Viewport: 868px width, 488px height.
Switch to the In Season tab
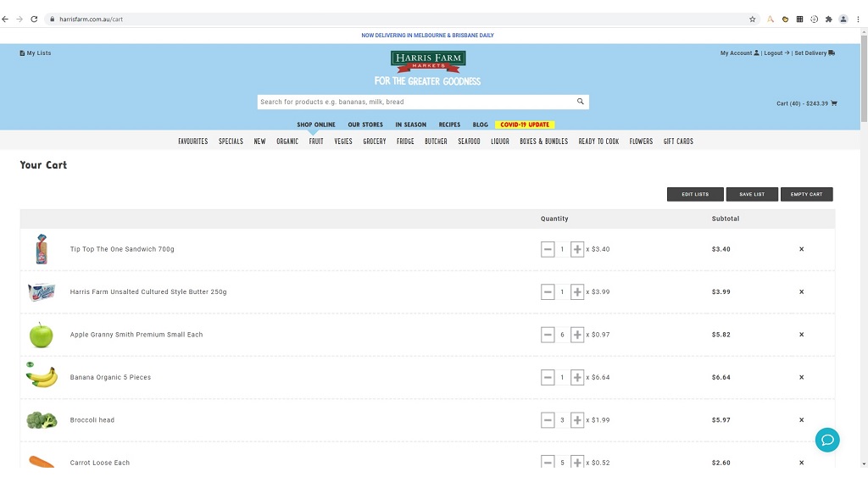click(x=410, y=125)
